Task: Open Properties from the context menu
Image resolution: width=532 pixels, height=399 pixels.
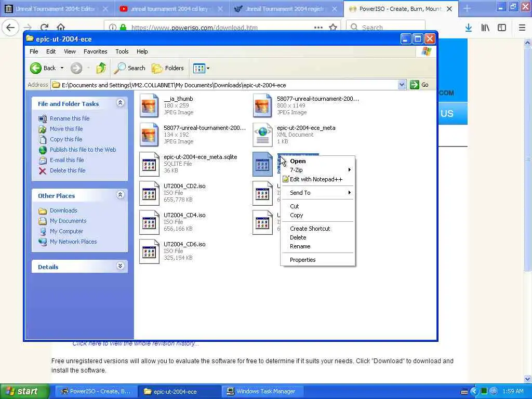Action: click(318, 260)
